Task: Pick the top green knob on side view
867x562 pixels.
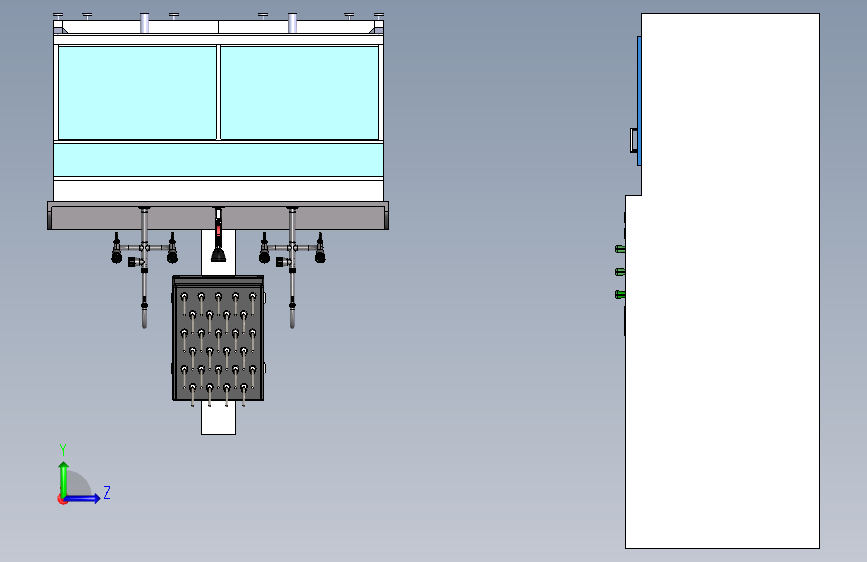Action: click(x=620, y=249)
